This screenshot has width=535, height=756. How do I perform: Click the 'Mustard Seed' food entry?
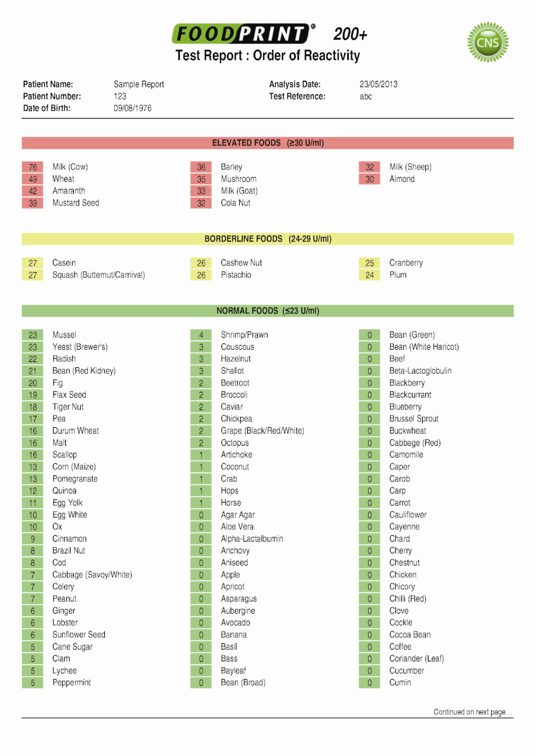(x=75, y=203)
